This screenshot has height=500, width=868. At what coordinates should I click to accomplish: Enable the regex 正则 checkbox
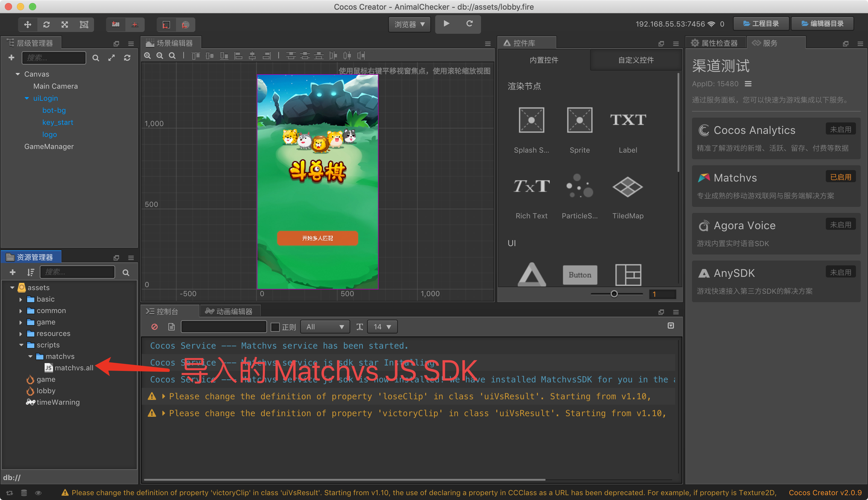point(275,327)
